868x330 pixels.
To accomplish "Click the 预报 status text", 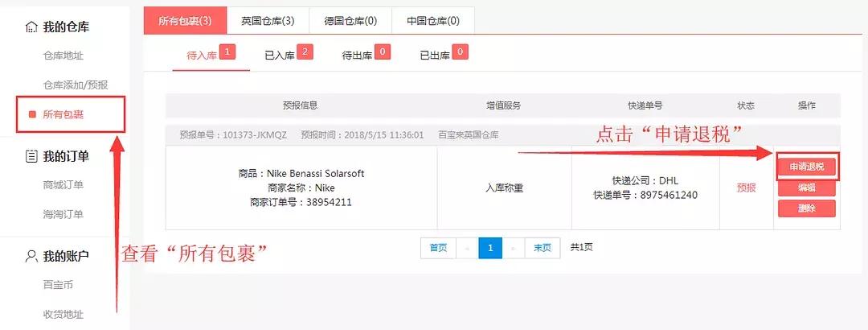I will click(x=746, y=188).
